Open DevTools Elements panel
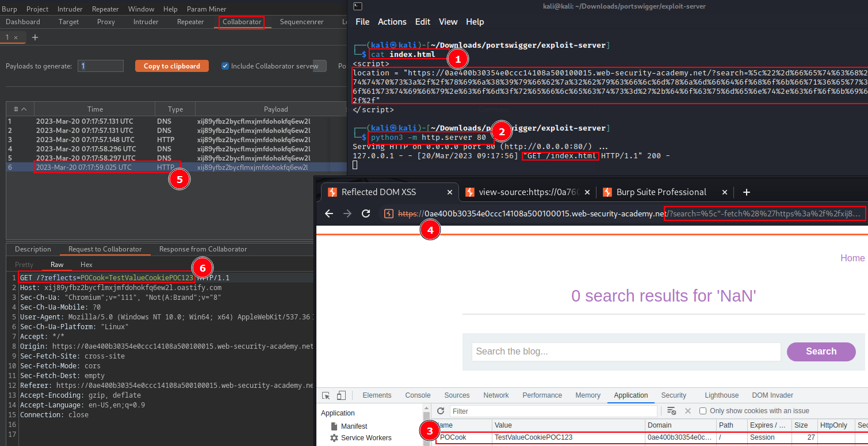 [377, 395]
